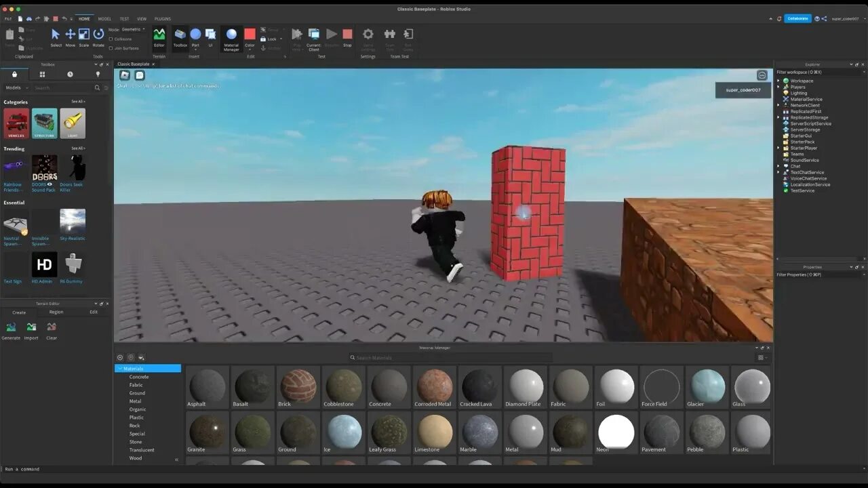Screen dimensions: 868x488
Task: Click the Filter workspace field
Action: [x=821, y=72]
